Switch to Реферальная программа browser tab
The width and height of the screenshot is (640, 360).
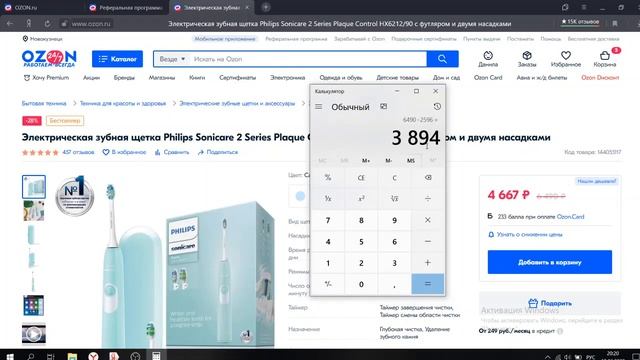[127, 7]
